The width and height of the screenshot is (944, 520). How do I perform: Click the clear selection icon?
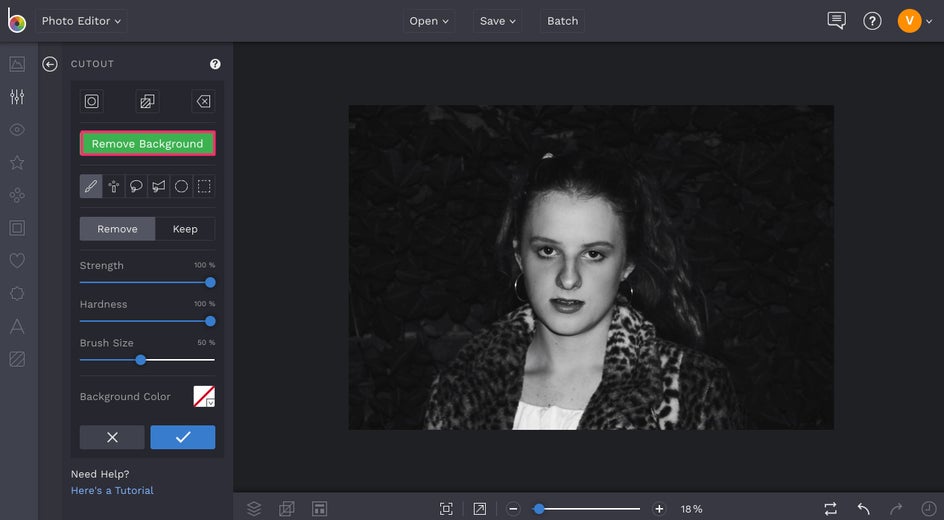coord(203,101)
